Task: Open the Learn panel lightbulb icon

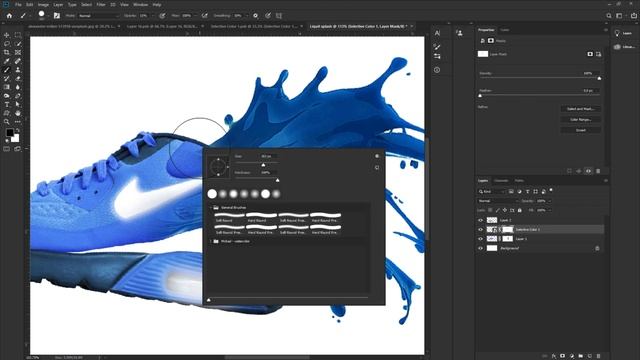Action: (617, 33)
